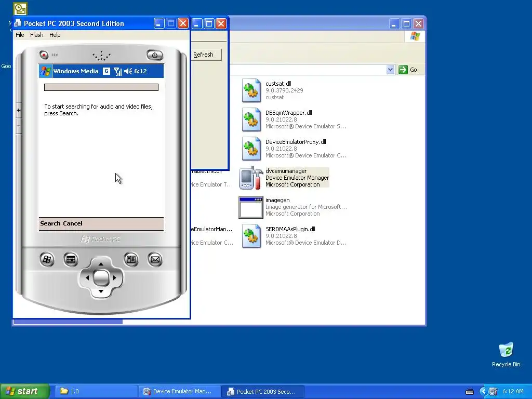Tap the signal strength antenna icon
532x399 pixels.
(117, 71)
